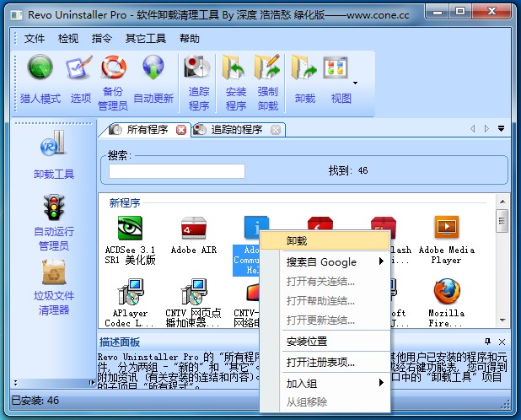The width and height of the screenshot is (521, 420).
Task: Select ACDSee 3.1 SR1 美化版 program
Action: pos(130,228)
